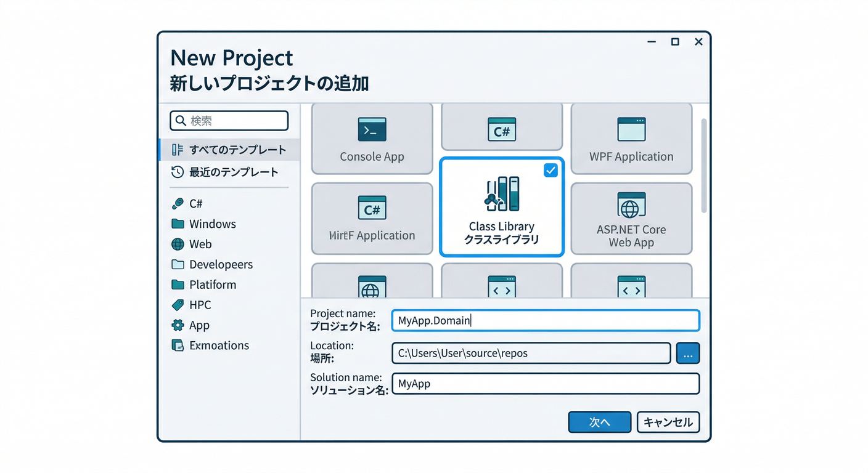Maximize the New Project dialog
Screen dimensions: 868x473
675,42
